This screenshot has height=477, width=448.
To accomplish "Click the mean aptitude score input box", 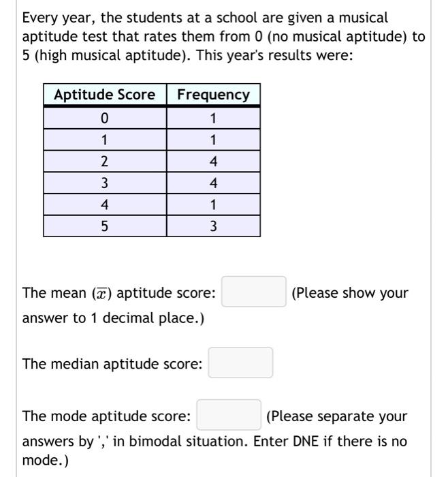I will click(x=253, y=292).
